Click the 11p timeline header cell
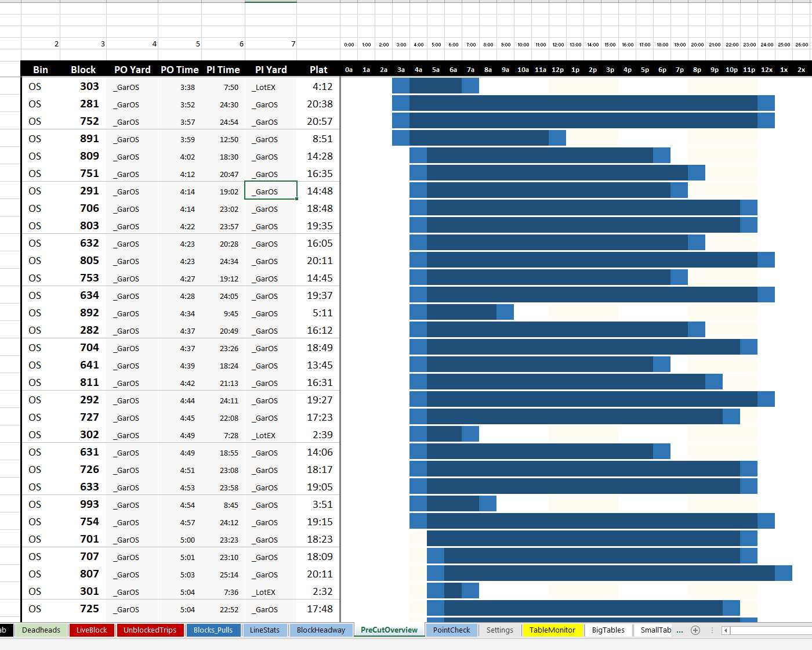The width and height of the screenshot is (812, 650). 749,70
